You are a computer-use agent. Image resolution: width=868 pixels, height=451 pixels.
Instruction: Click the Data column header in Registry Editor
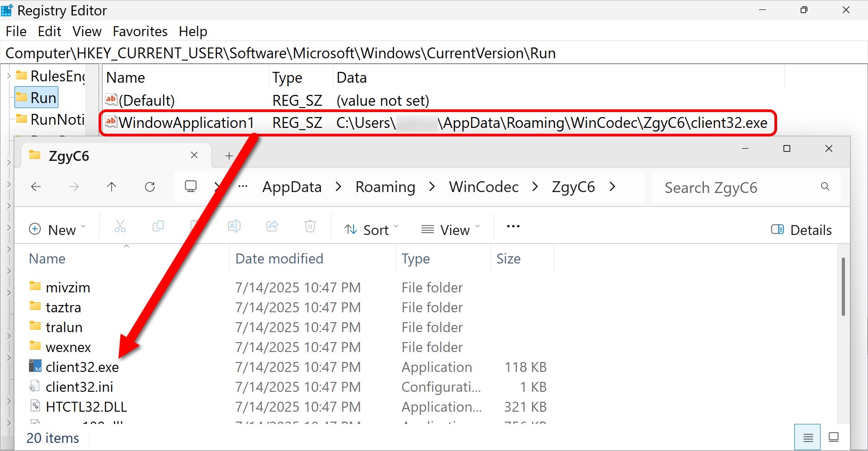click(351, 78)
